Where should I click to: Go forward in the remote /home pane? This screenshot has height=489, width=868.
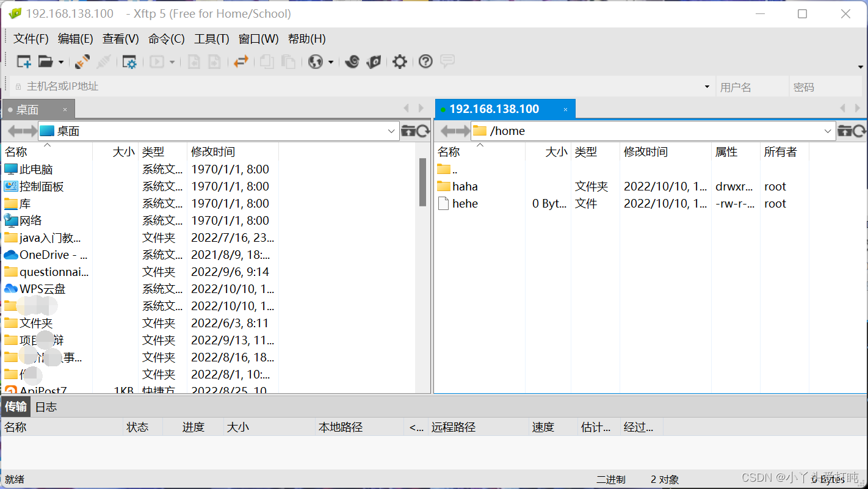pyautogui.click(x=463, y=131)
